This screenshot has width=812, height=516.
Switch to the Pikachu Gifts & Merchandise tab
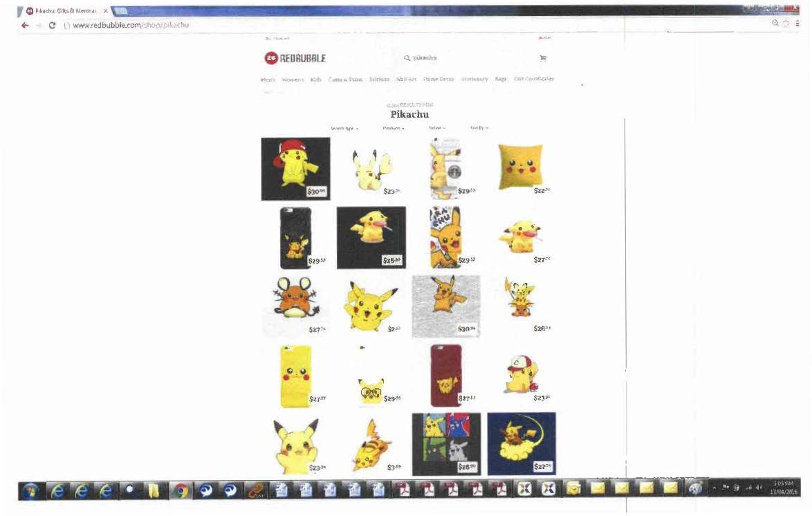[65, 11]
